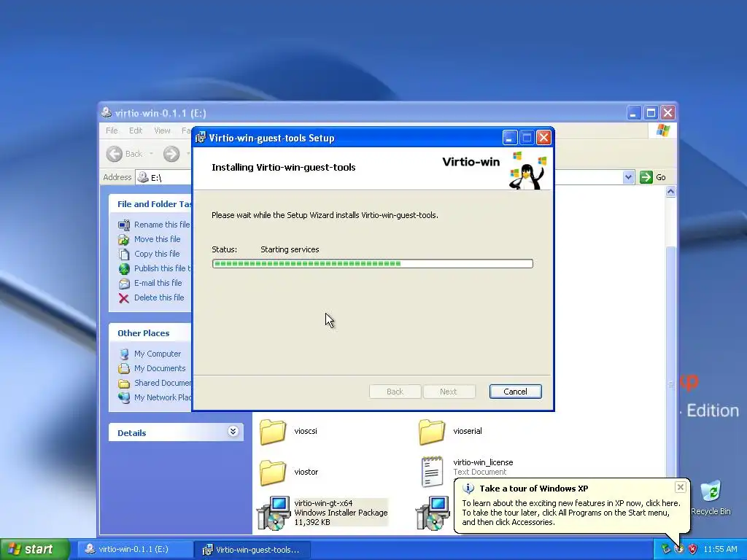747x560 pixels.
Task: Click the E-mail this file envelope icon
Action: tap(124, 284)
